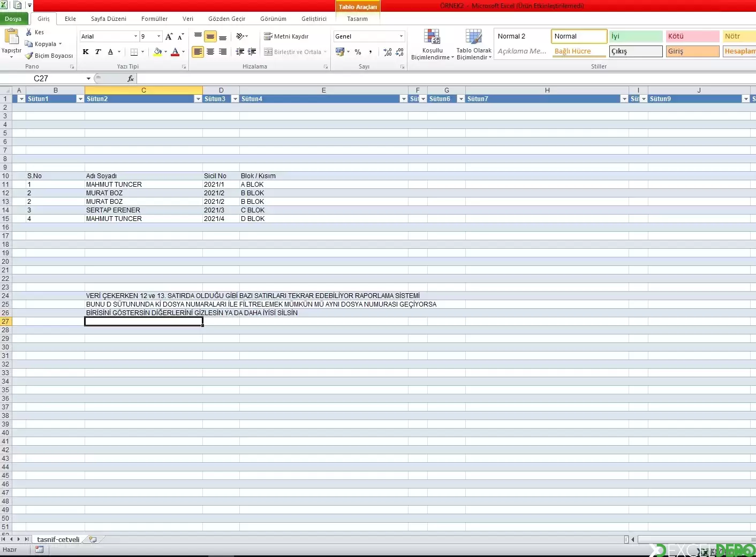Decrease decimal places icon
This screenshot has height=557, width=756.
tap(399, 52)
